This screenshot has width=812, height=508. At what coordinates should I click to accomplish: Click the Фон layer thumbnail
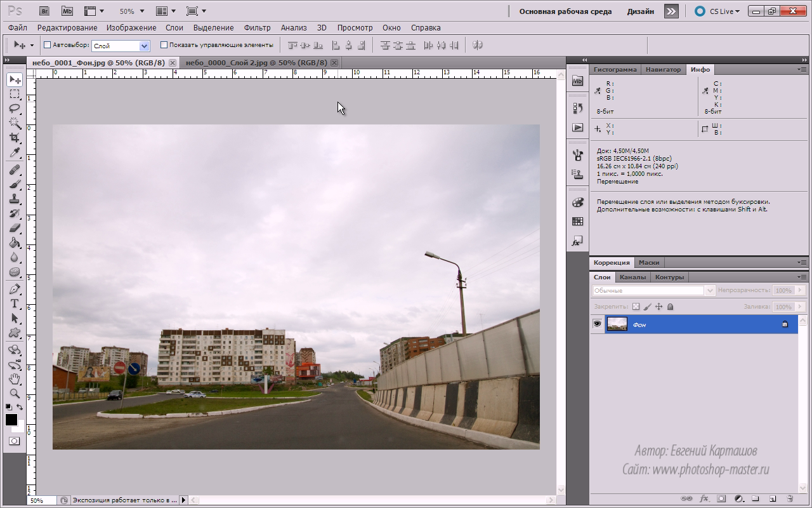(x=617, y=324)
